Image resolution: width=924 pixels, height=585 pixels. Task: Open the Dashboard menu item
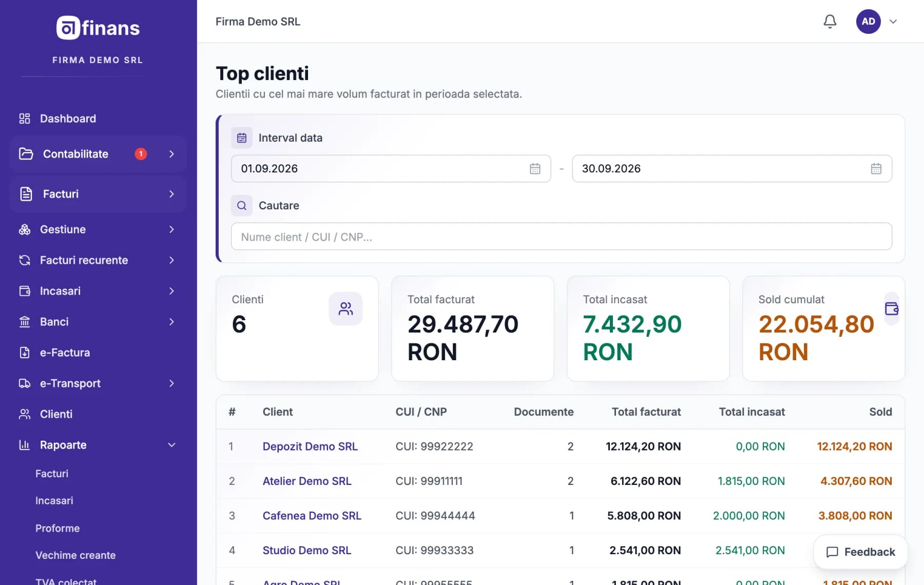[x=98, y=119]
